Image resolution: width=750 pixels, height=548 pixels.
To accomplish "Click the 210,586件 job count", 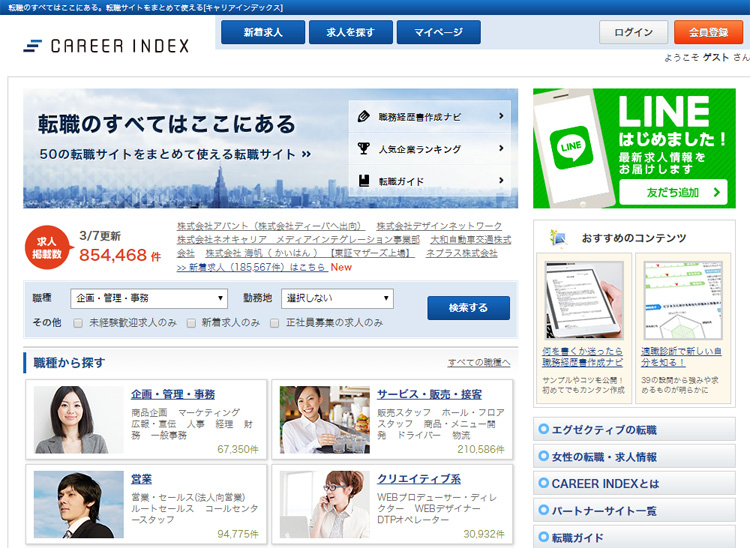I will pyautogui.click(x=481, y=449).
